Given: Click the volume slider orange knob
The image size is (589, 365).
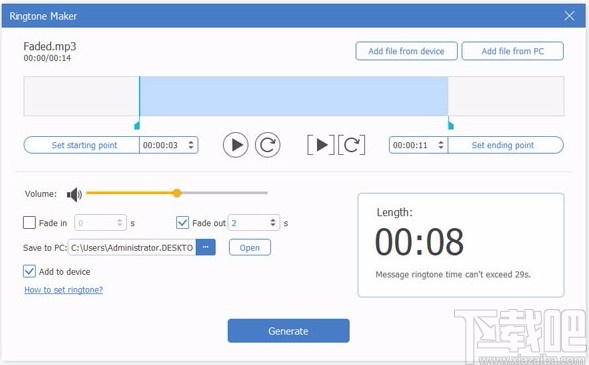Looking at the screenshot, I should 177,193.
